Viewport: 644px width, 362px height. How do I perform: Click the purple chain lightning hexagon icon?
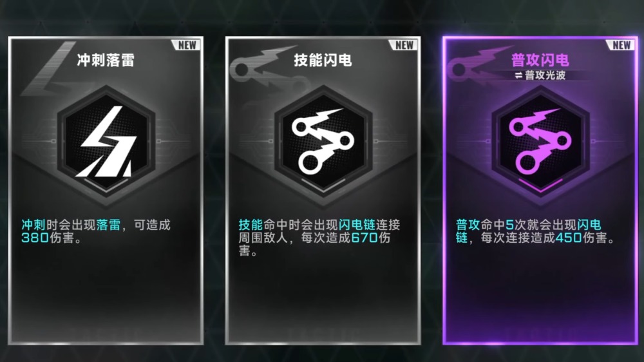[x=540, y=142]
